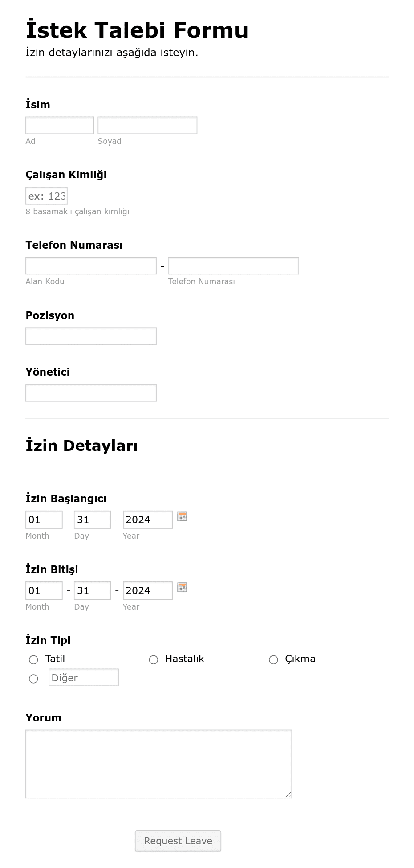Click the Çalışan Kimliği input field
Screen dimensions: 414x868
point(46,196)
